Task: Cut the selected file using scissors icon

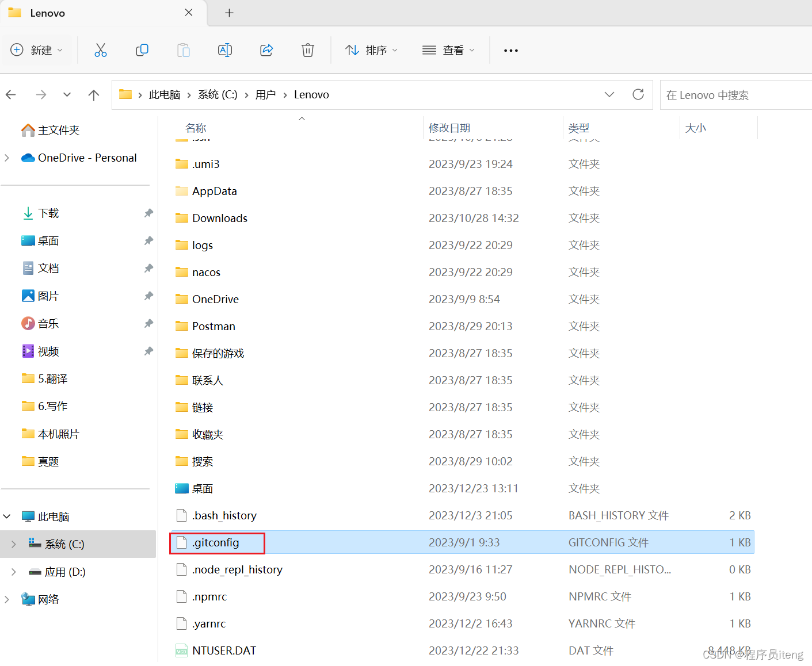Action: pos(101,50)
